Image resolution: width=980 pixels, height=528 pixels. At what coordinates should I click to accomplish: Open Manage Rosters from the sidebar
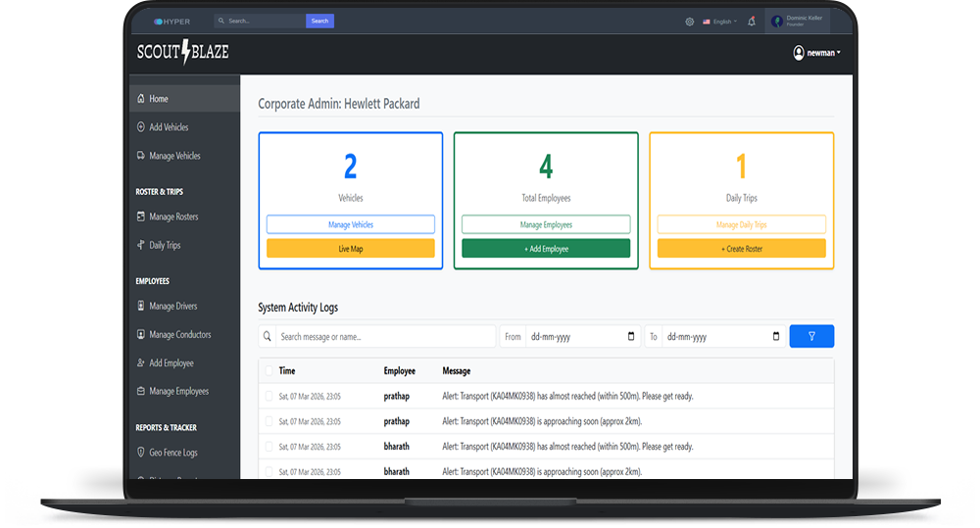click(x=173, y=216)
